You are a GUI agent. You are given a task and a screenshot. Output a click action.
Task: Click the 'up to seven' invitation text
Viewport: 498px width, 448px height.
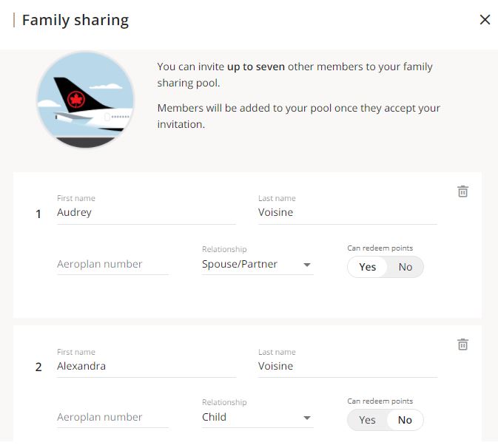point(256,67)
